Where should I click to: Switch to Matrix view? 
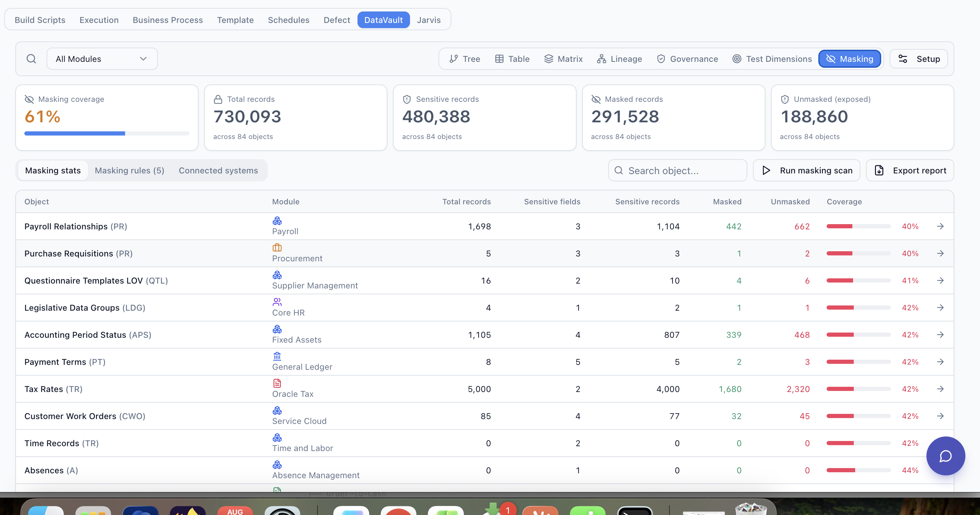[x=563, y=59]
